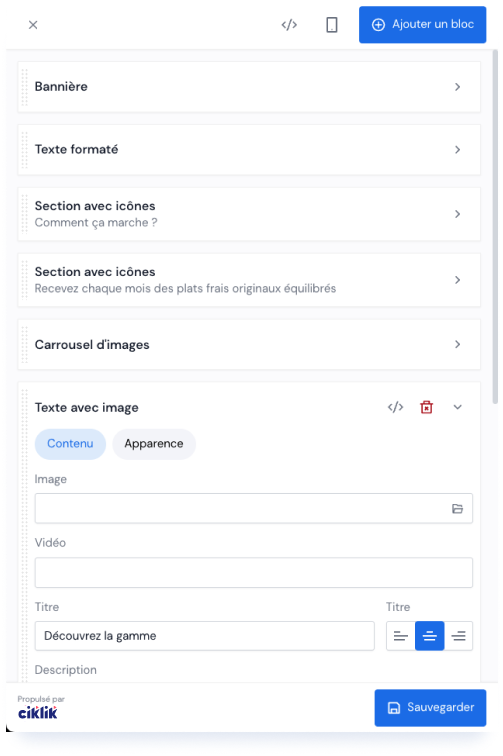
Task: Switch to the Apparence tab
Action: tap(154, 444)
